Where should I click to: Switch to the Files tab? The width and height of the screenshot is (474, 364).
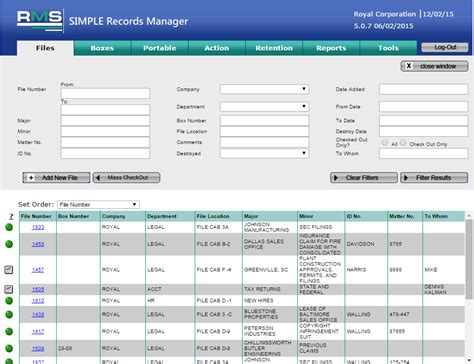pos(45,48)
